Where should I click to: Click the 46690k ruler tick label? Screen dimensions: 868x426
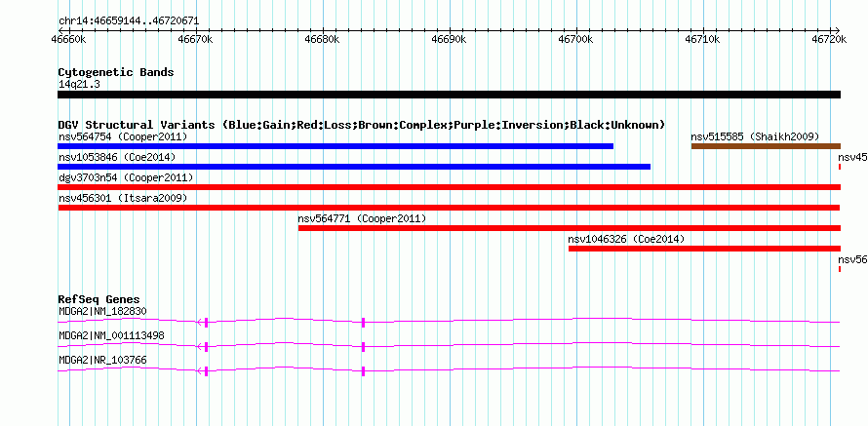[x=450, y=39]
